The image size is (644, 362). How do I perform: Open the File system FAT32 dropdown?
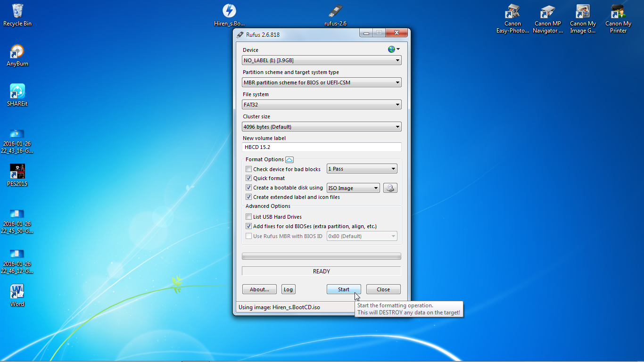click(x=322, y=105)
